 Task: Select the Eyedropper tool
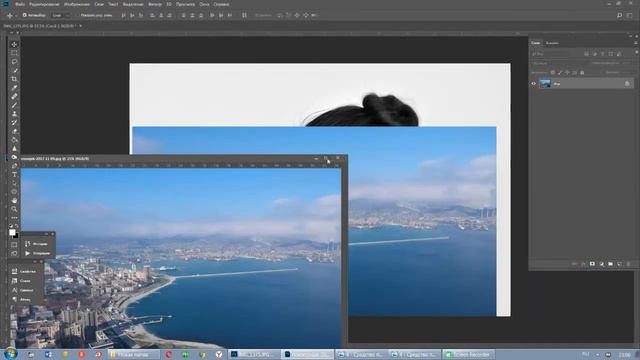pyautogui.click(x=14, y=88)
